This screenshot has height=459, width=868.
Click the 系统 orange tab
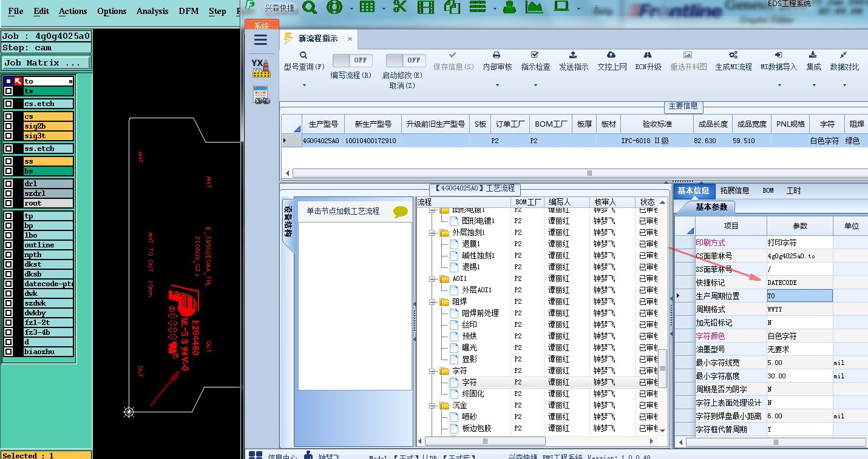262,25
